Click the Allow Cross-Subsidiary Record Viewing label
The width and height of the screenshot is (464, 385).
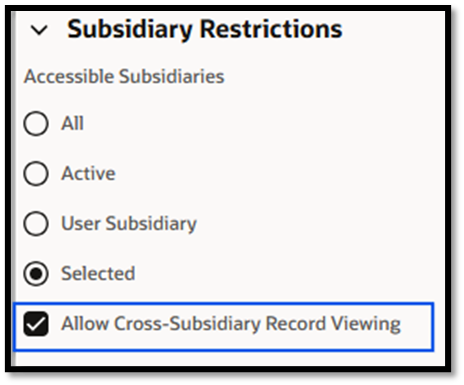(x=231, y=324)
